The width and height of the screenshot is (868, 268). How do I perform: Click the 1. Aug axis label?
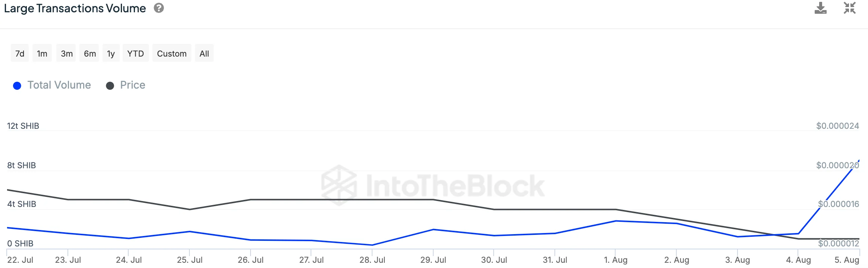[616, 260]
